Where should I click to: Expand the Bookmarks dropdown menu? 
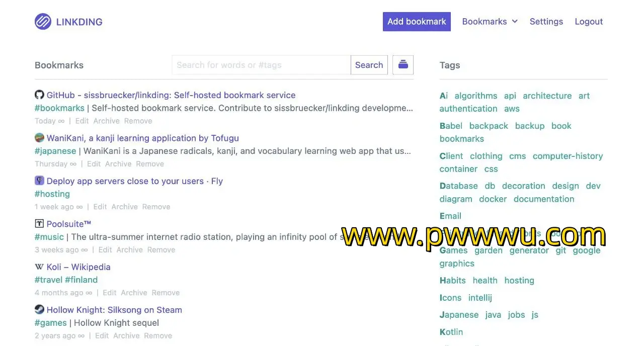[490, 22]
